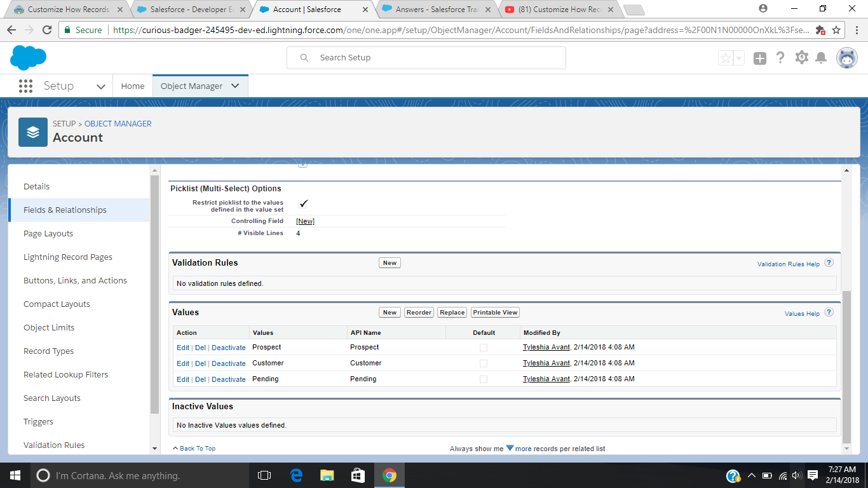The width and height of the screenshot is (868, 488).
Task: Click New in the Validation Rules section
Action: tap(390, 262)
